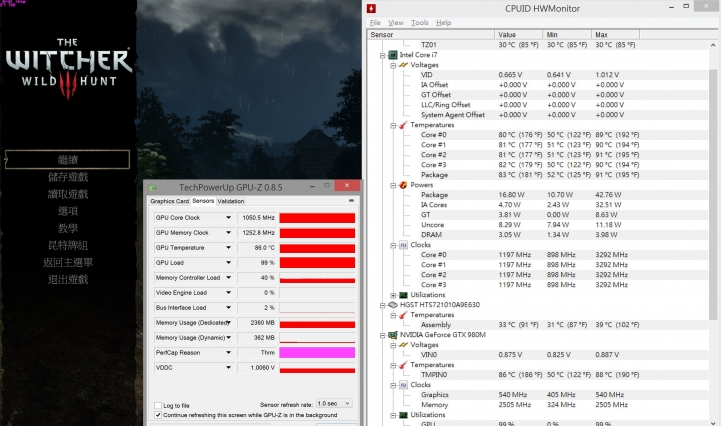Click the HGST hard drive icon
Image resolution: width=721 pixels, height=426 pixels.
pos(393,305)
